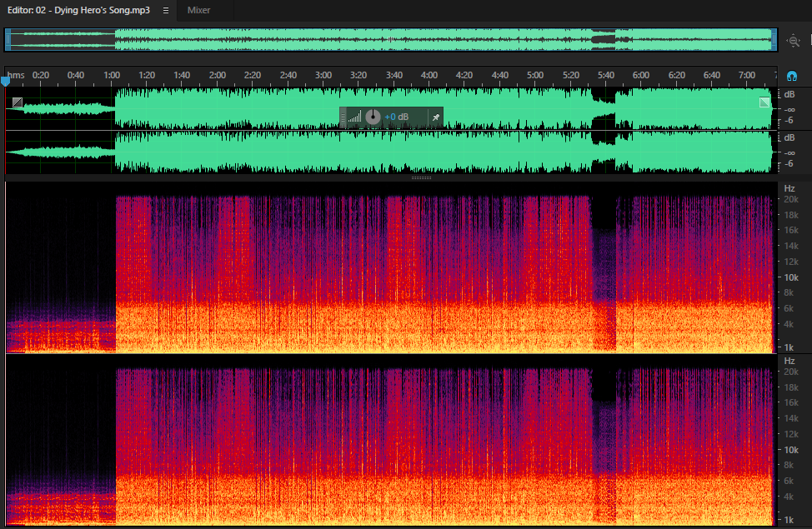The image size is (812, 529).
Task: Select the Editor: 02 - Dying Hero's Song.mp3 tab
Action: point(78,10)
